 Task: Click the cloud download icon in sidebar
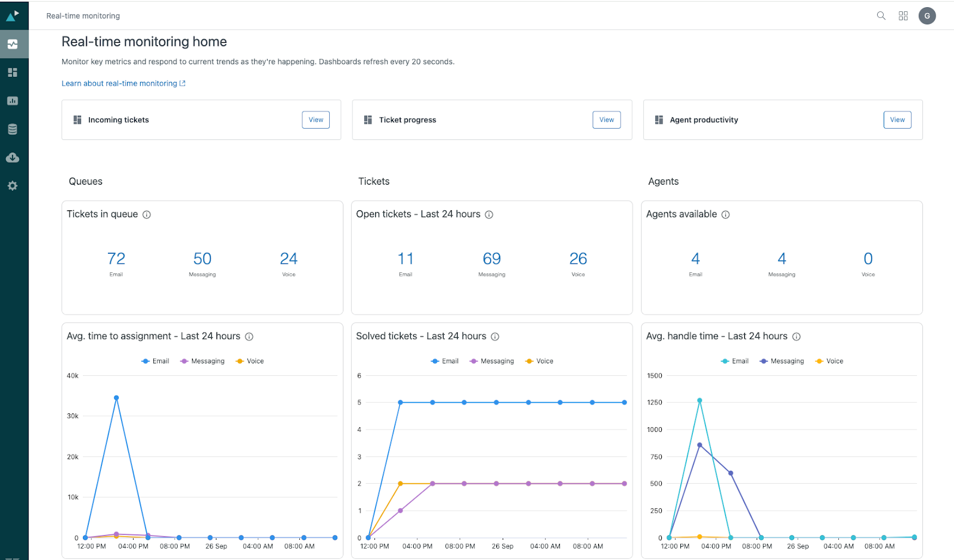(x=13, y=158)
